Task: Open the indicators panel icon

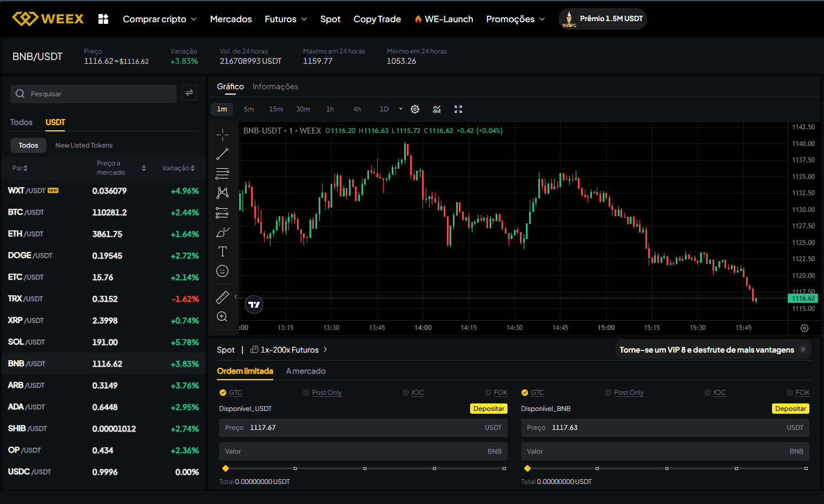Action: tap(437, 109)
